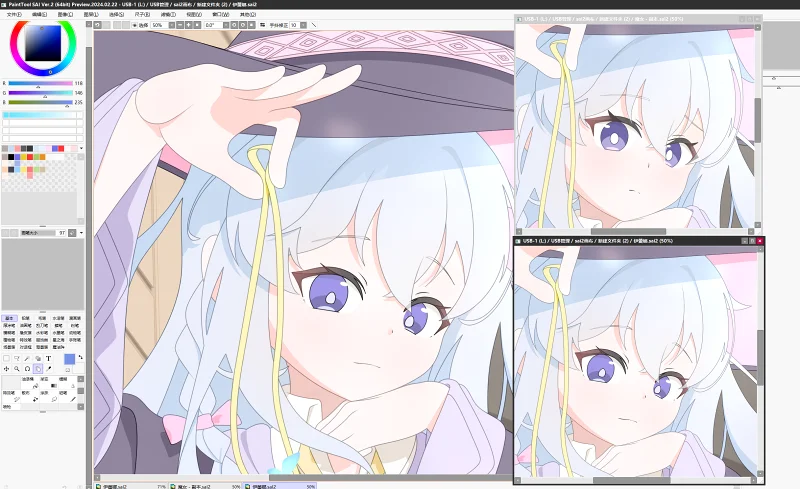Adjust the G color slider
Screen dimensions: 800x489
click(x=41, y=93)
